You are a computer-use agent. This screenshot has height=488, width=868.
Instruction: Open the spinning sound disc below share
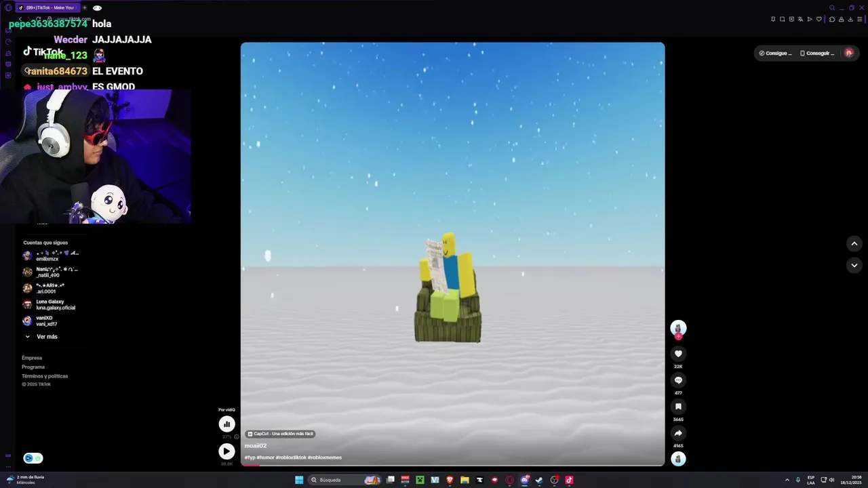point(678,459)
